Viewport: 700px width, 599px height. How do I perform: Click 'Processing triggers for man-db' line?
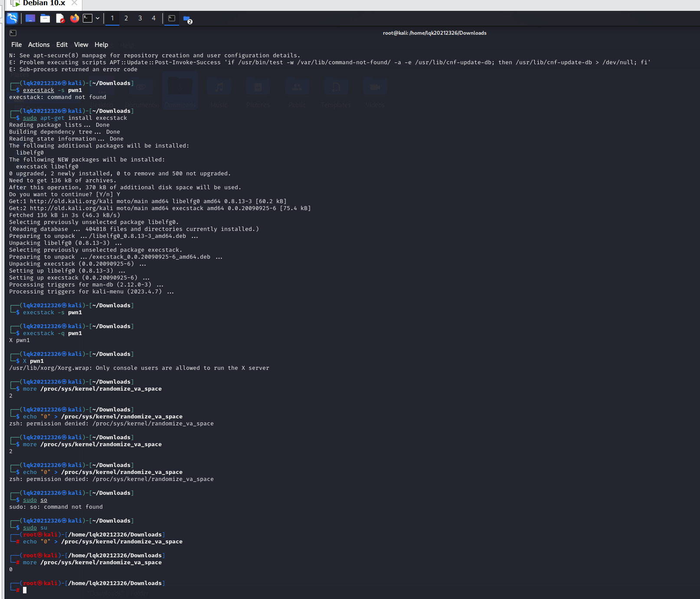[x=86, y=285]
